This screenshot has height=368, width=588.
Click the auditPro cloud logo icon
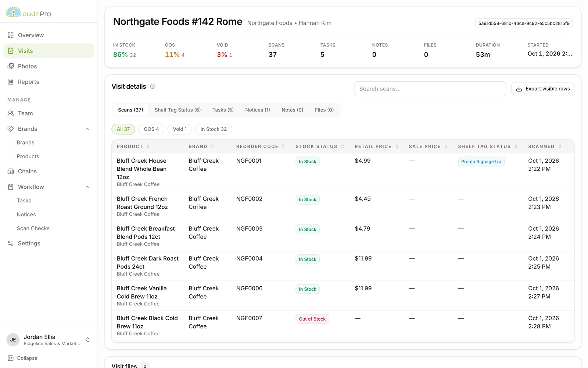tap(13, 12)
